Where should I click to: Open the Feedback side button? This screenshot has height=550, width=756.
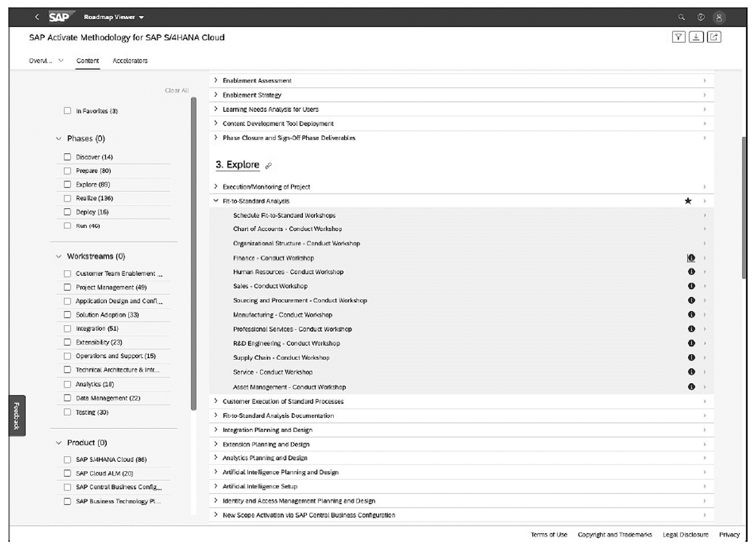(x=17, y=416)
